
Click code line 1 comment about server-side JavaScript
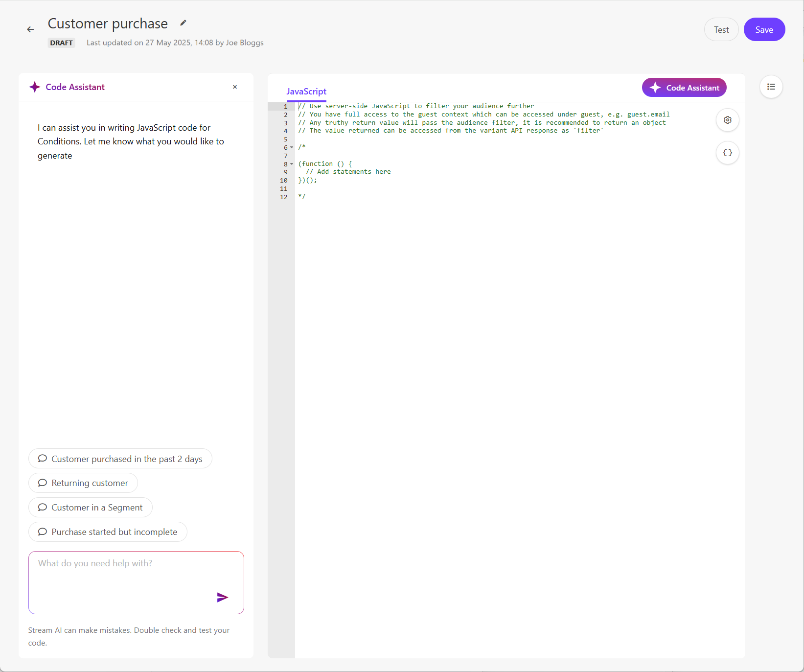tap(416, 106)
